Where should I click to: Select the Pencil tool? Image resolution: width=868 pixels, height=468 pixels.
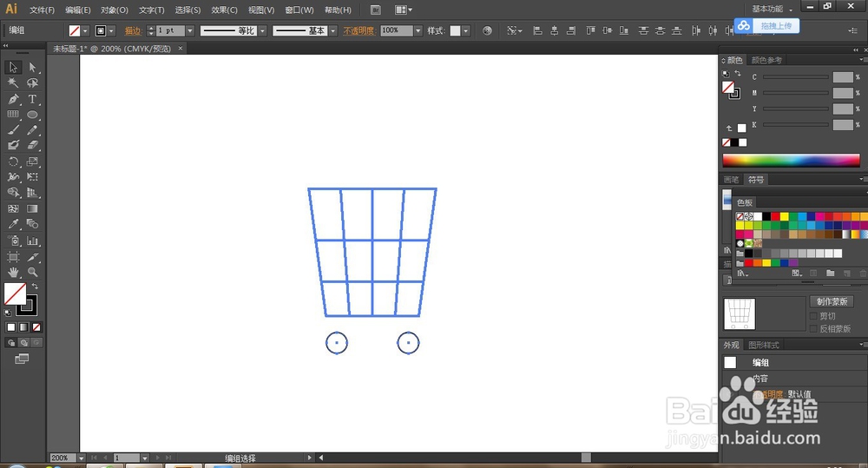(33, 130)
